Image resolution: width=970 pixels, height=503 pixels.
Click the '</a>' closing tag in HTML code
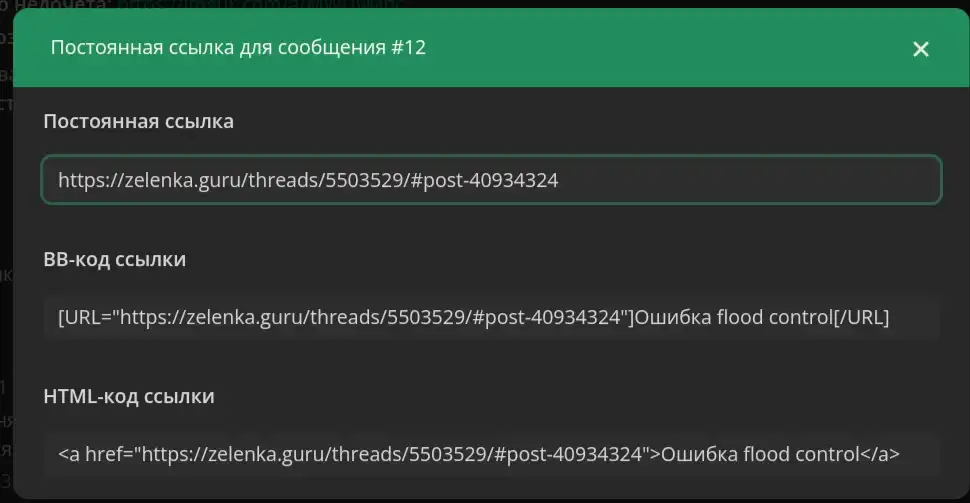[880, 454]
